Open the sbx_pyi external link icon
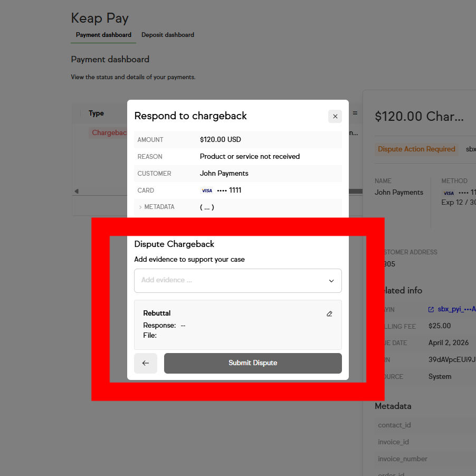Image resolution: width=476 pixels, height=476 pixels. coord(431,309)
